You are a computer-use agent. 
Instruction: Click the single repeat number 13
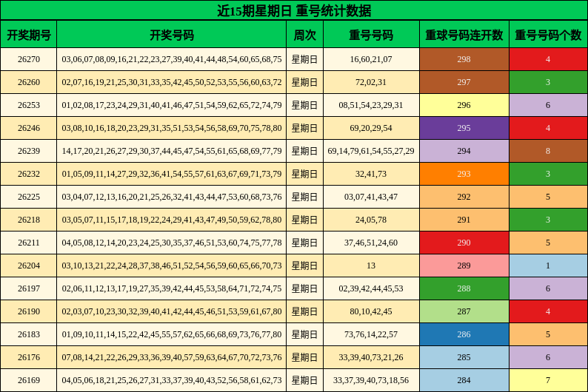click(371, 266)
